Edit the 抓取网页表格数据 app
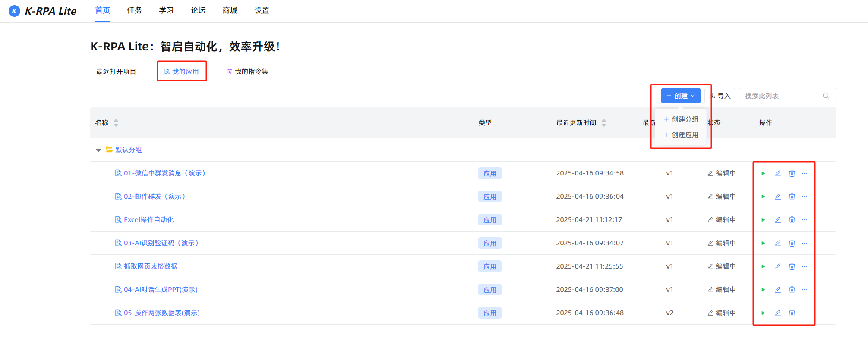868x357 pixels. 778,266
